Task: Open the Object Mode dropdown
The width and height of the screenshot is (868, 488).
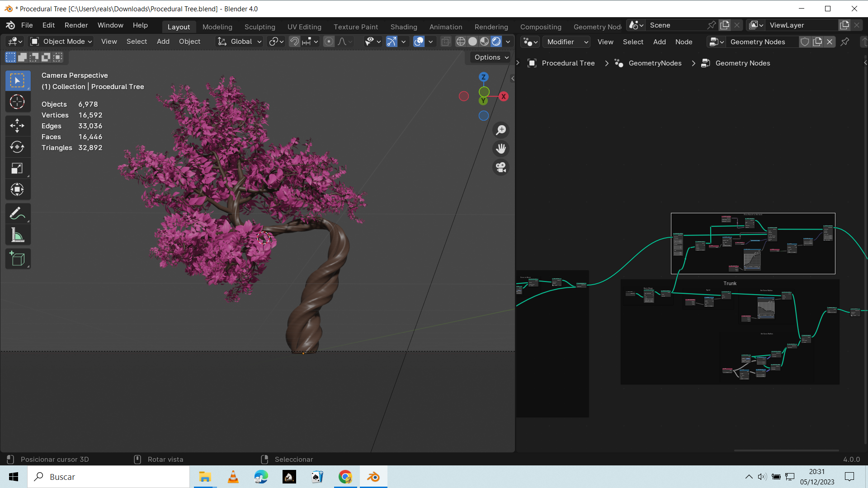Action: point(61,42)
